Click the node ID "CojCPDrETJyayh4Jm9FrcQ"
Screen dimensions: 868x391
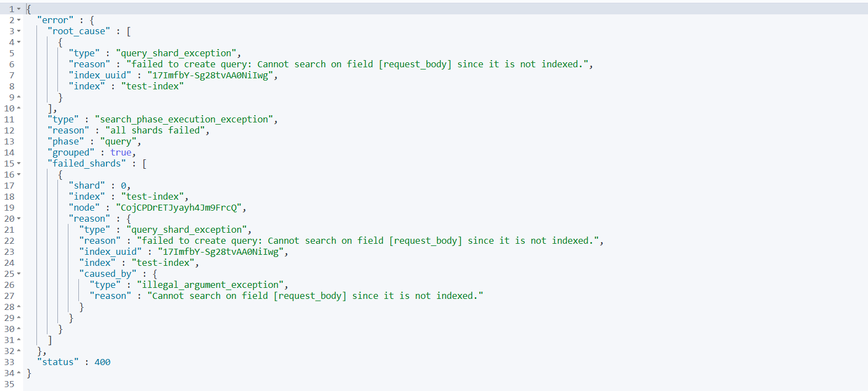(x=179, y=208)
